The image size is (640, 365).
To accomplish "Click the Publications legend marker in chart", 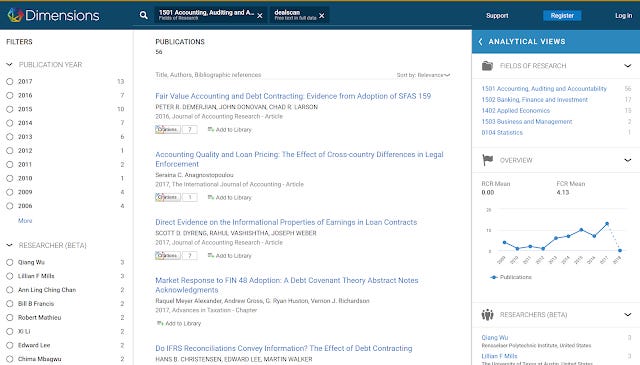I will (x=494, y=277).
